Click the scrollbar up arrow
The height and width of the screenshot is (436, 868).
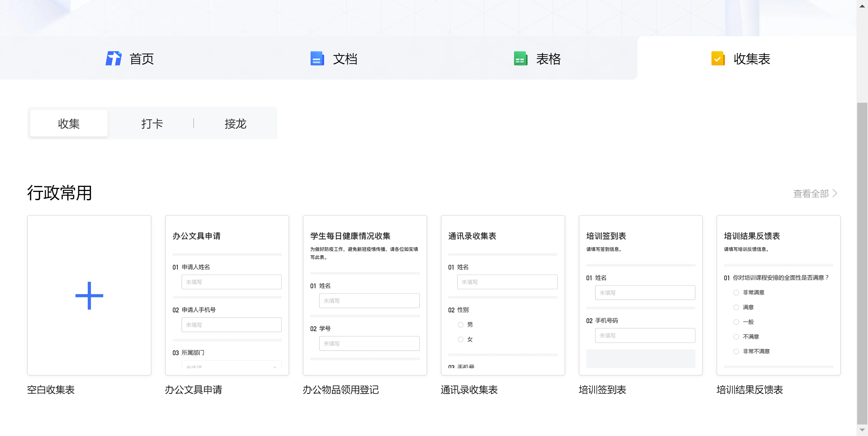(862, 6)
